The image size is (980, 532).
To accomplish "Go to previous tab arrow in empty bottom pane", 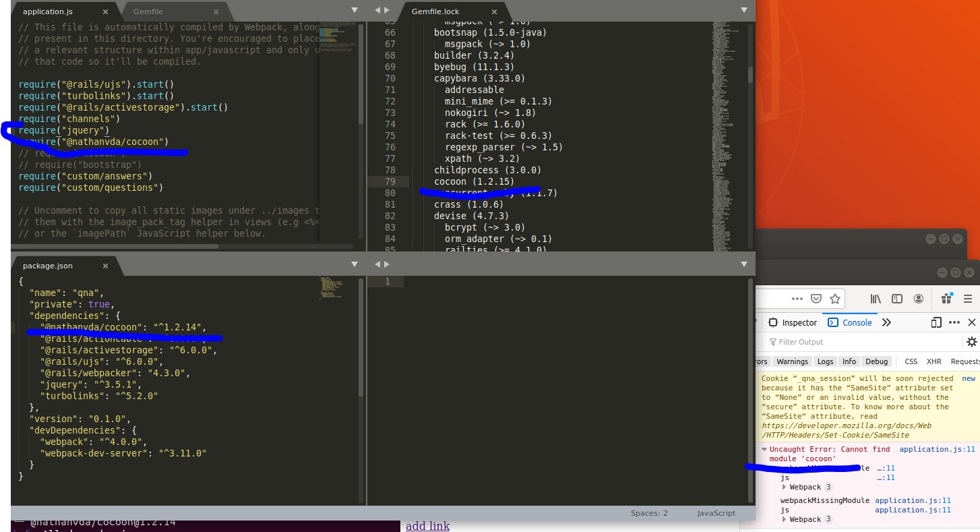I will click(x=377, y=264).
